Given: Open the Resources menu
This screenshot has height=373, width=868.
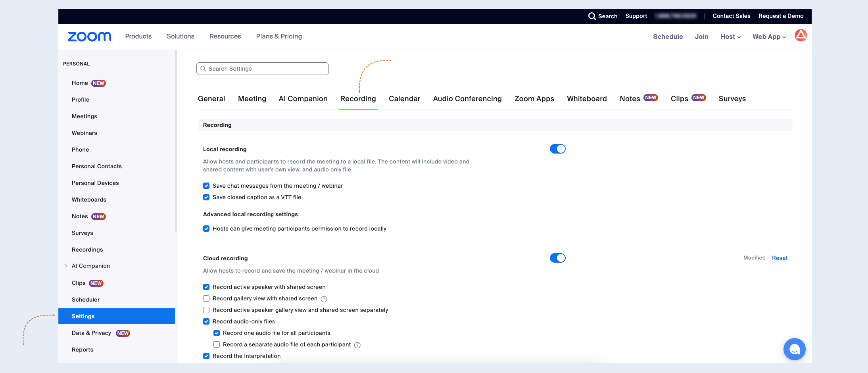Looking at the screenshot, I should (225, 36).
